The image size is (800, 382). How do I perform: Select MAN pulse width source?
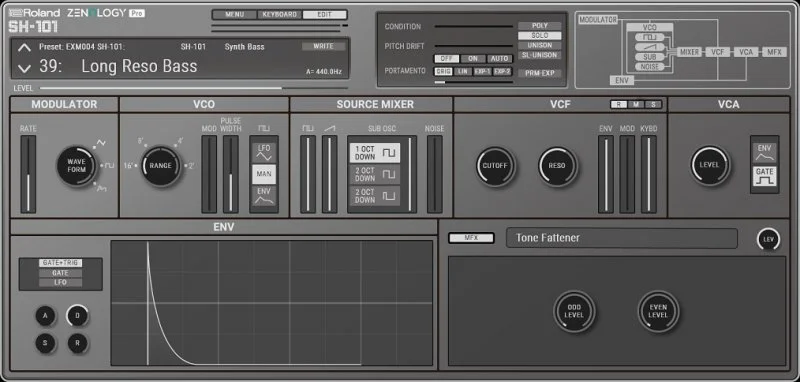point(264,174)
